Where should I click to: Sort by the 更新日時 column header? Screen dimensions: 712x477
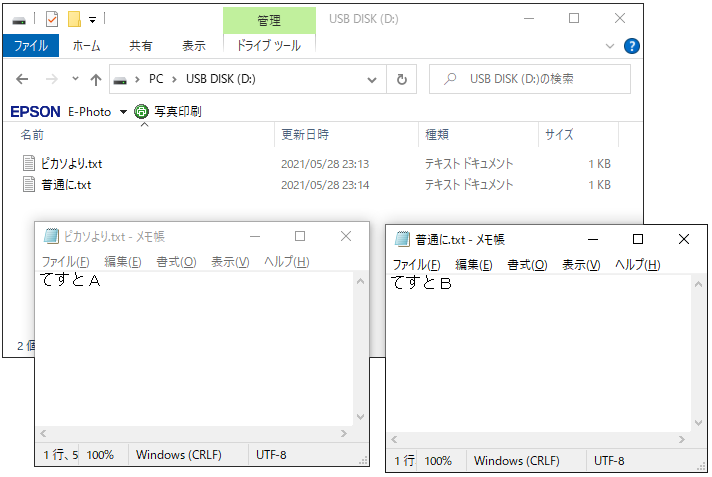[305, 134]
